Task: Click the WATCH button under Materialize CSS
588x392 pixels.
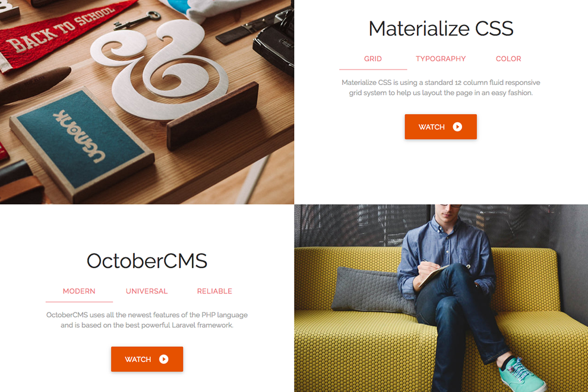Action: click(x=441, y=127)
